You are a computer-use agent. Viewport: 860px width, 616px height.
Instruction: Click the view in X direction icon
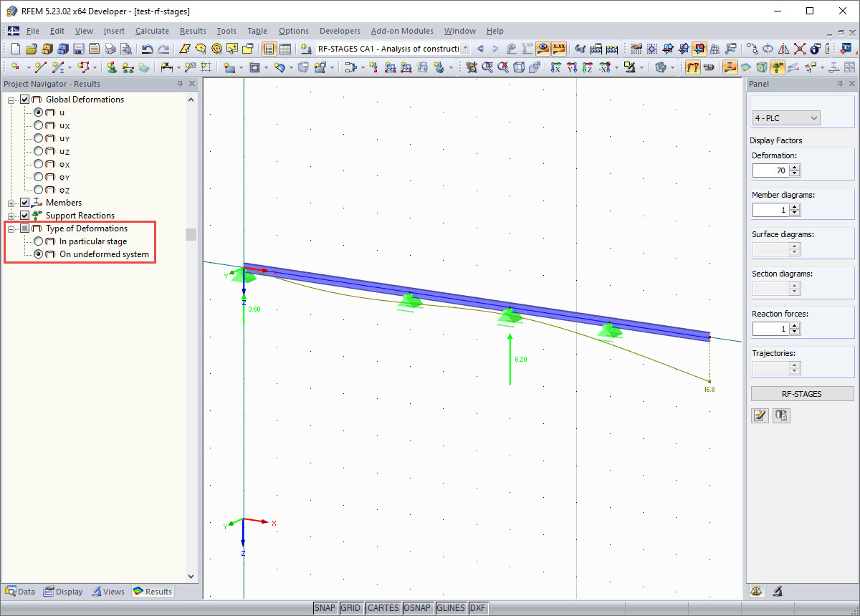[x=556, y=67]
